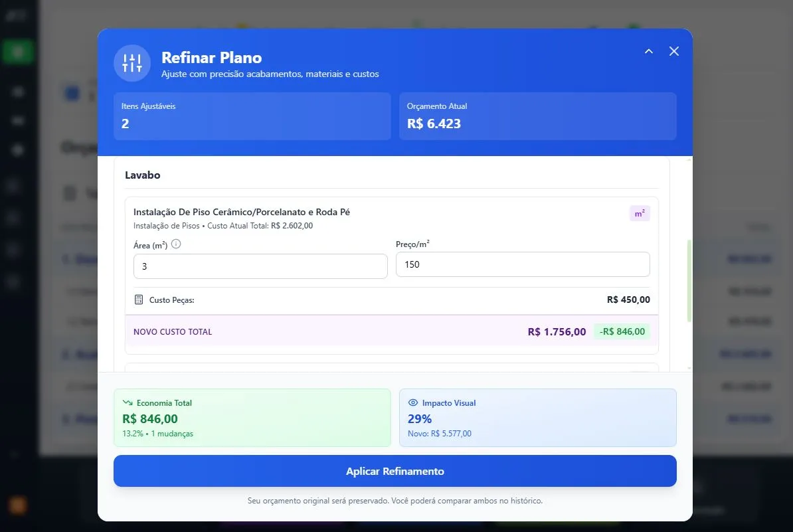Click the calculator icon beside Custo Peças
Screen dimensions: 793x532
point(138,300)
